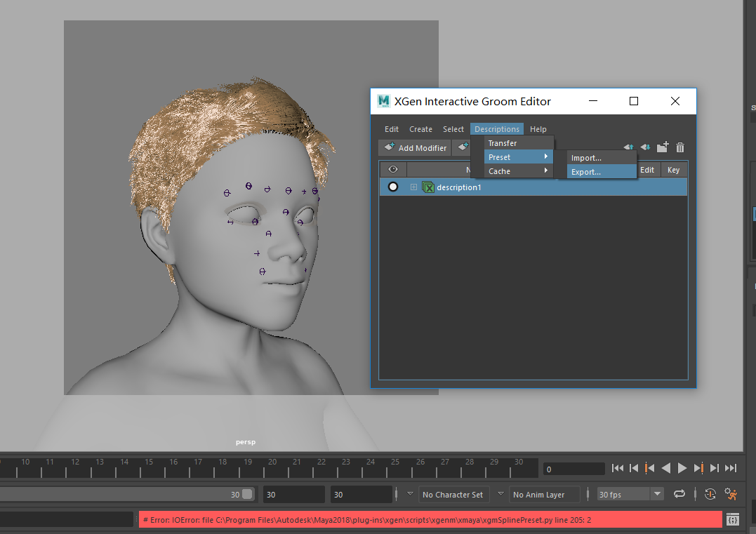Screen dimensions: 756x534
Task: Click the move modifier up arrow icon
Action: (628, 147)
